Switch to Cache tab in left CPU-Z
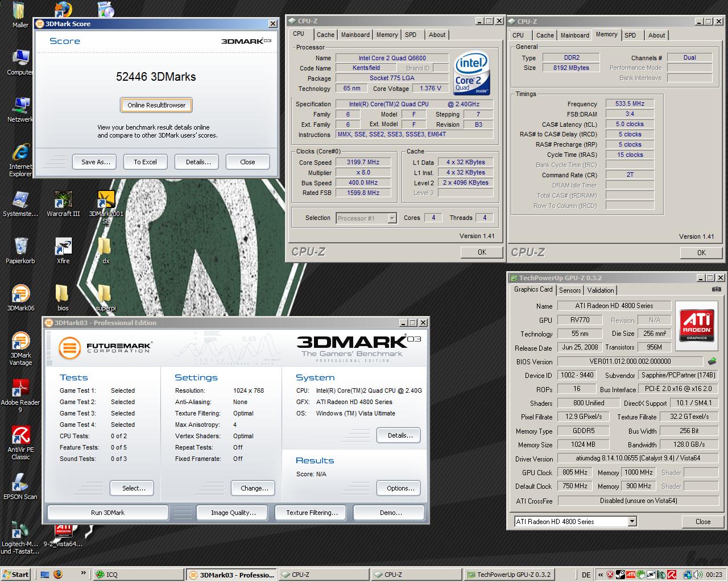The image size is (728, 582). click(x=325, y=35)
